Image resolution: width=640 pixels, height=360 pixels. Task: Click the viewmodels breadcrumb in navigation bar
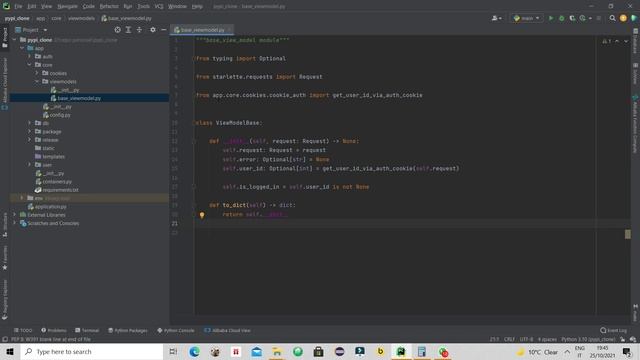pos(81,18)
